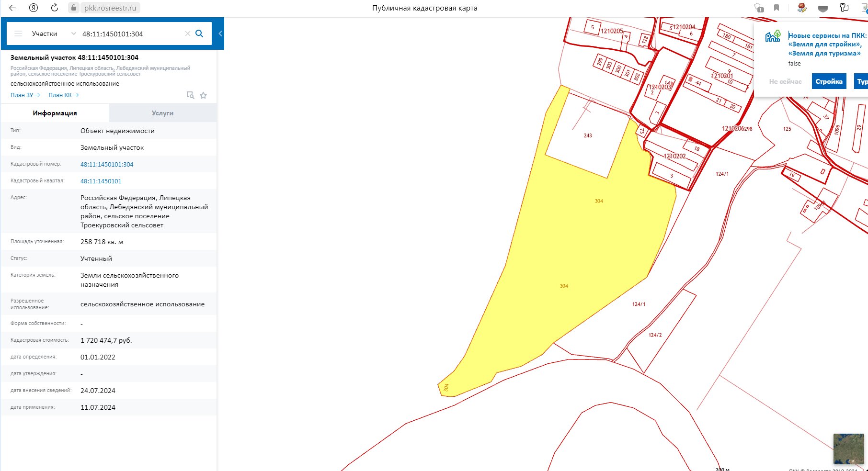Open the hamburger menu in search bar
868x471 pixels.
(18, 34)
